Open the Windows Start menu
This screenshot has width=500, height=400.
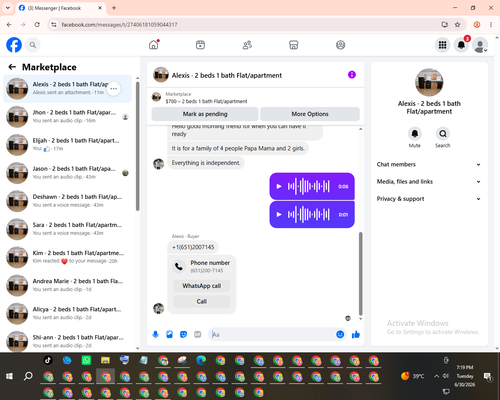10,376
